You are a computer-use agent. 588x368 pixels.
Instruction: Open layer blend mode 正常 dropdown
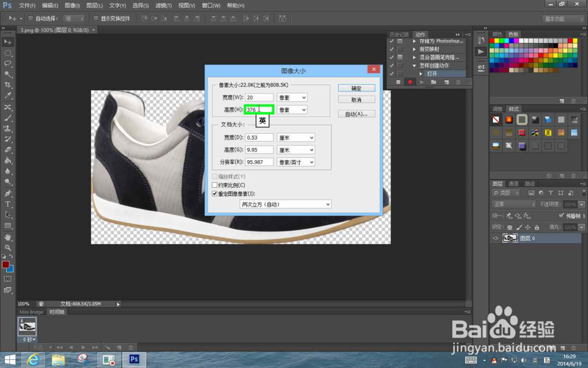pyautogui.click(x=513, y=204)
